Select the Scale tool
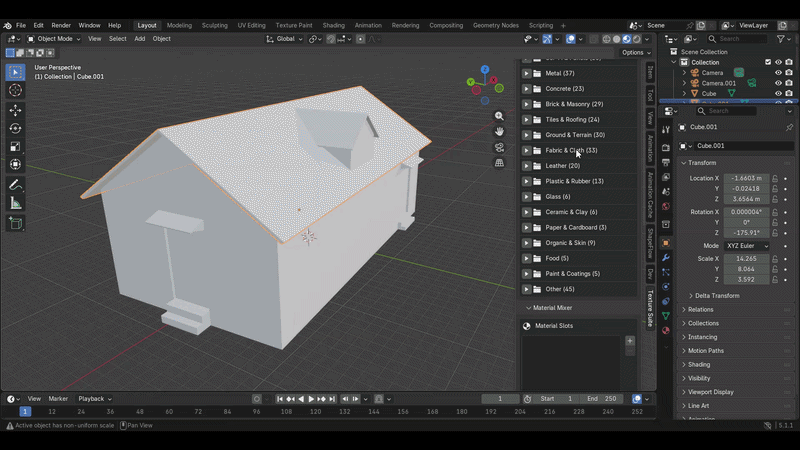The image size is (800, 450). tap(15, 147)
